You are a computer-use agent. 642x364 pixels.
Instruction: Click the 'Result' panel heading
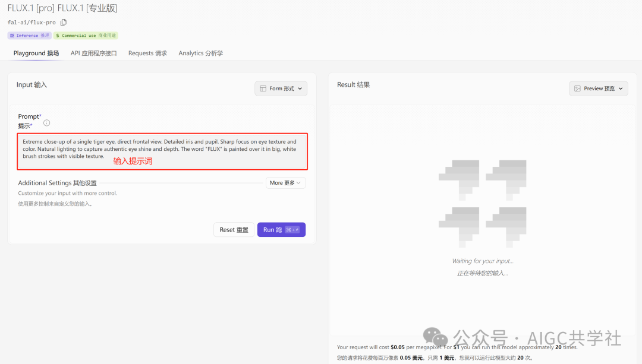coord(353,85)
